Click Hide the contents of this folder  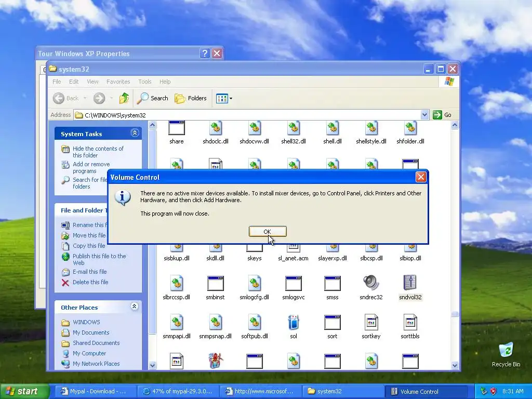(98, 152)
